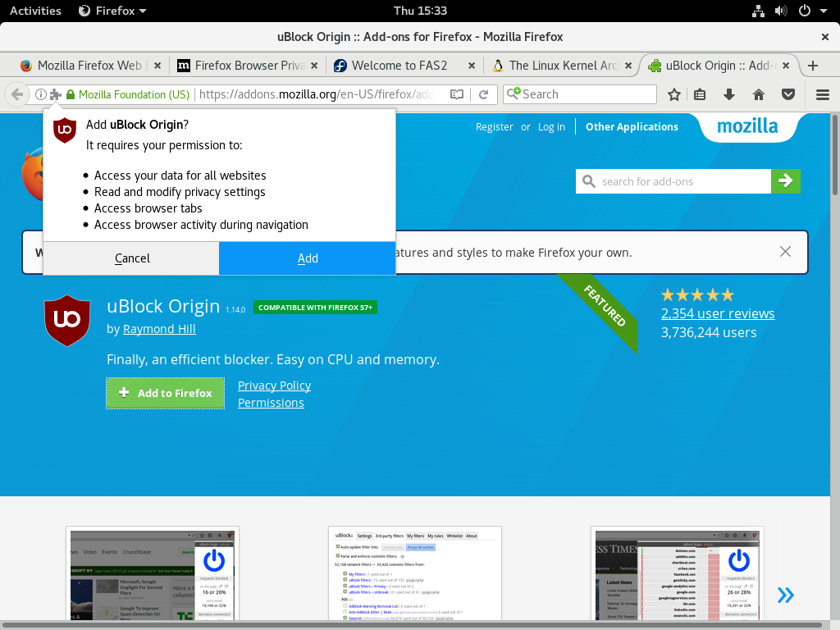Show bookmarks list icon
The width and height of the screenshot is (840, 630).
pyautogui.click(x=700, y=95)
